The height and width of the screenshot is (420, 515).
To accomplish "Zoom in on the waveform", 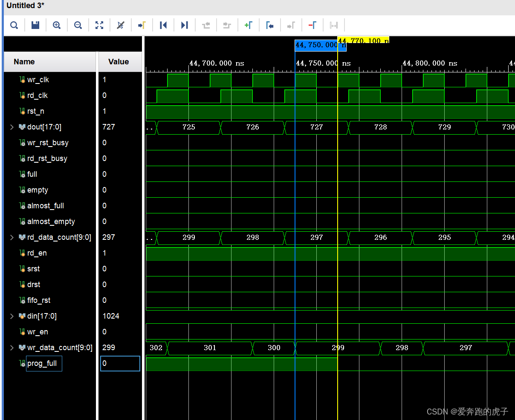I will coord(57,26).
